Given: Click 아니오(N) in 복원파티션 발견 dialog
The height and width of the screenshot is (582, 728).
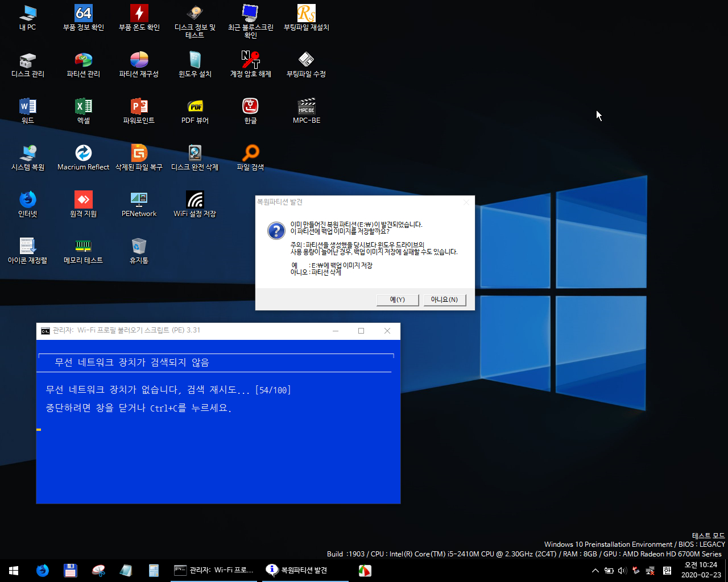Looking at the screenshot, I should pos(445,300).
